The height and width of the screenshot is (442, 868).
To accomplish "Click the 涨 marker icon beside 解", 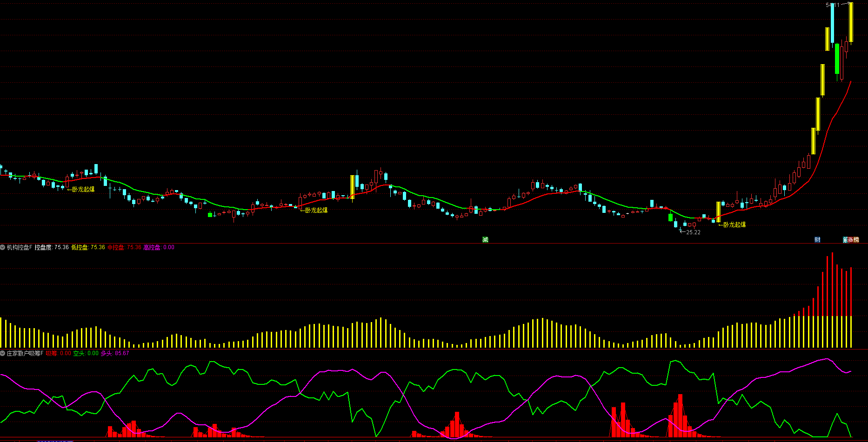I will (x=851, y=240).
